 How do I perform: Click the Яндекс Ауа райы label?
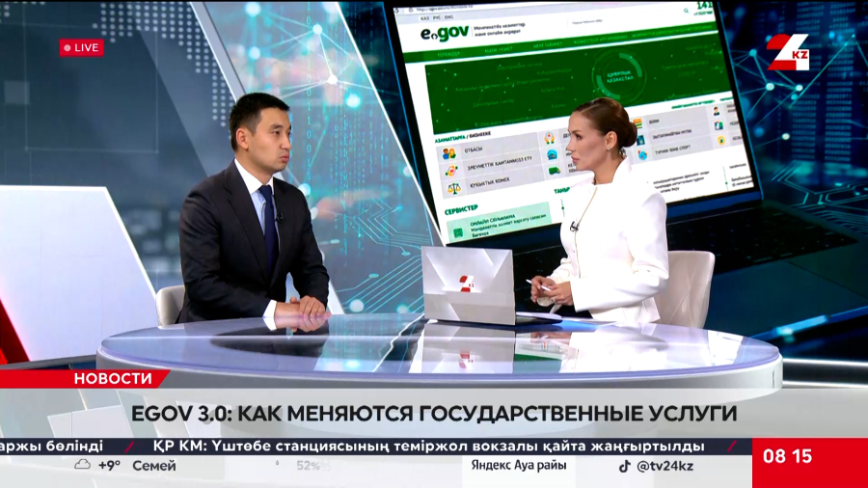(519, 465)
